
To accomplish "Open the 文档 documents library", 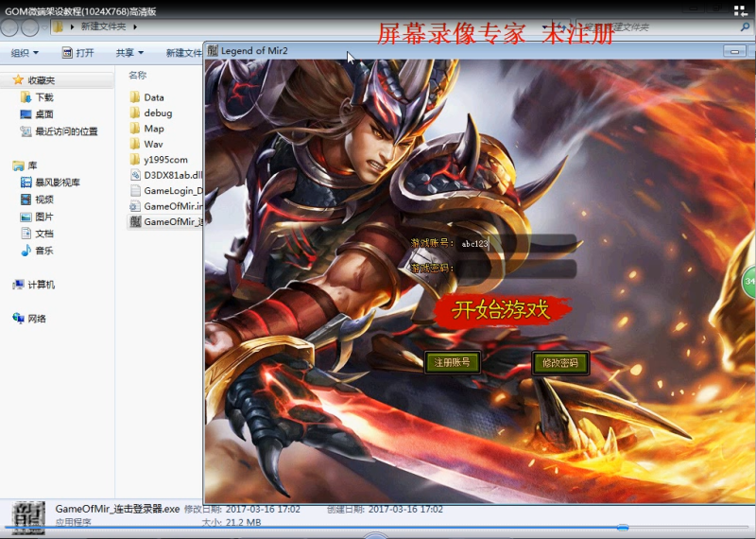I will (x=44, y=234).
